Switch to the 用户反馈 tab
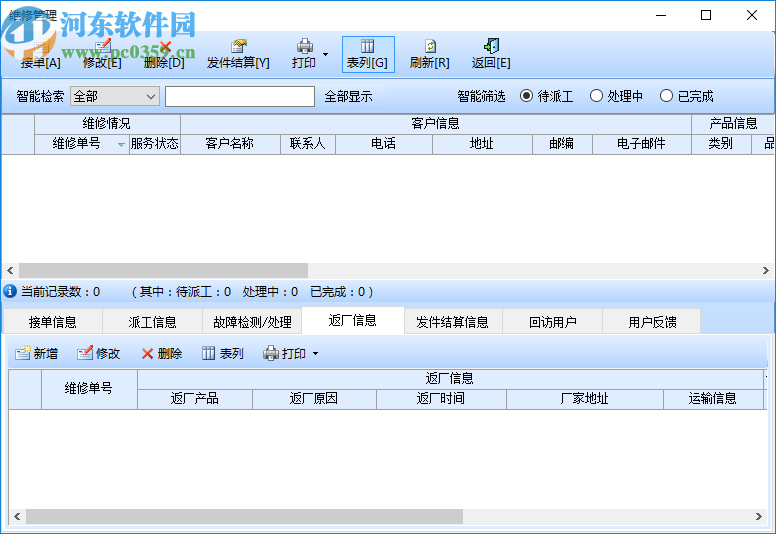 tap(652, 322)
